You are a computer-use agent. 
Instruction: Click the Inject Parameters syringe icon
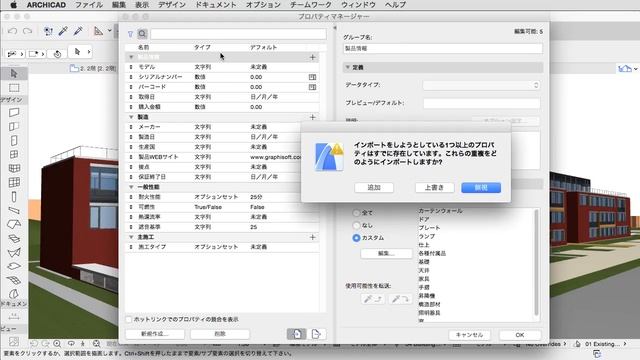(78, 31)
